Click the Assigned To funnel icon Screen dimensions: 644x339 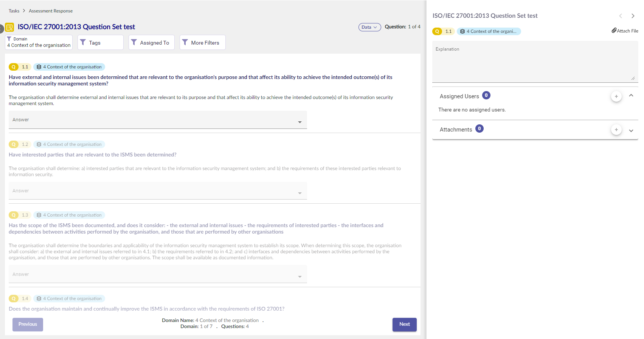tap(134, 42)
